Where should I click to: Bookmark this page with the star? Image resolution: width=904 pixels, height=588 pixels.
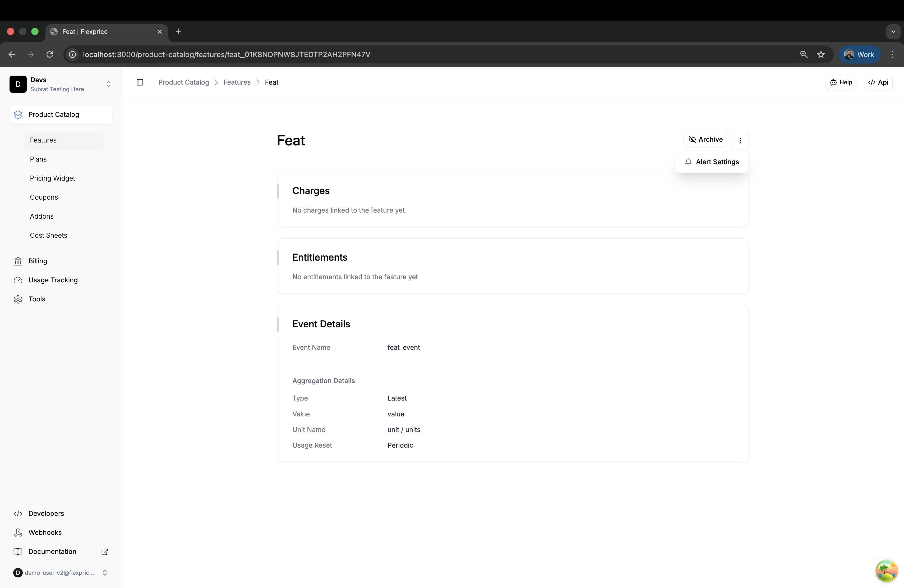click(x=821, y=54)
